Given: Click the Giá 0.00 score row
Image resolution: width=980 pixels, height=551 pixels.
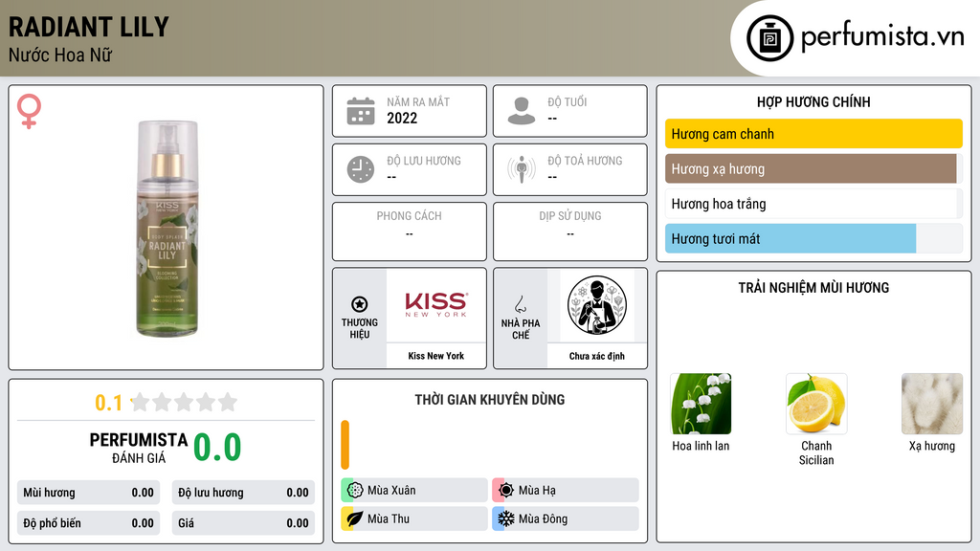Looking at the screenshot, I should [243, 523].
